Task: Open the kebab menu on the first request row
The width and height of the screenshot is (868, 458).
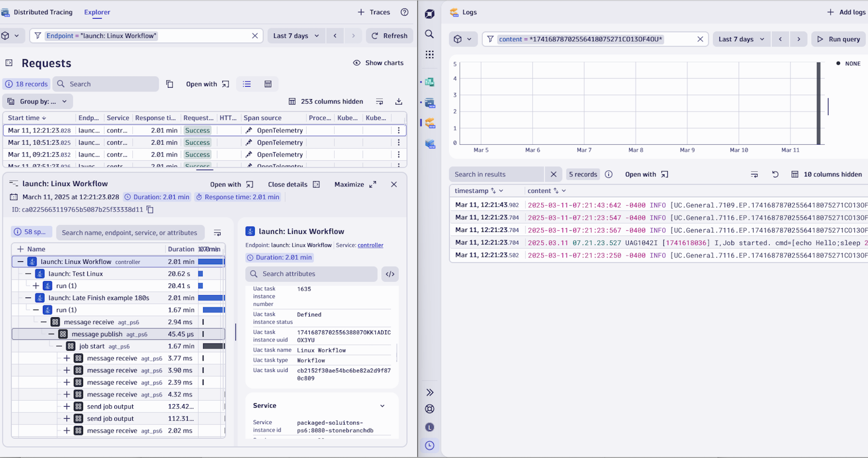Action: (x=399, y=130)
